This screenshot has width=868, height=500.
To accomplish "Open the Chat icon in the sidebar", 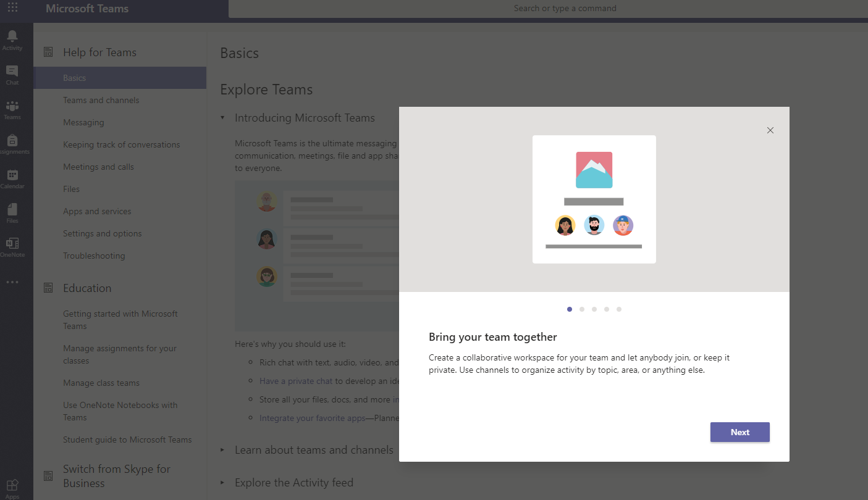I will pyautogui.click(x=12, y=71).
